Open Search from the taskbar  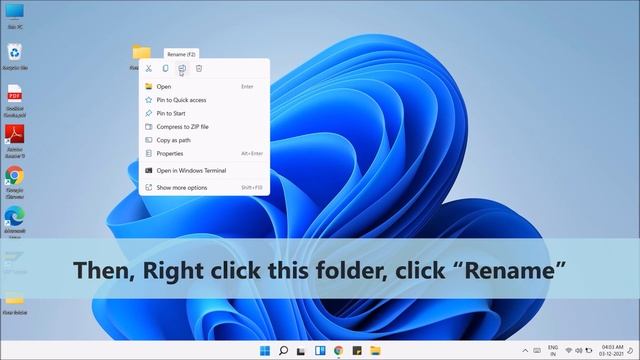coord(283,351)
